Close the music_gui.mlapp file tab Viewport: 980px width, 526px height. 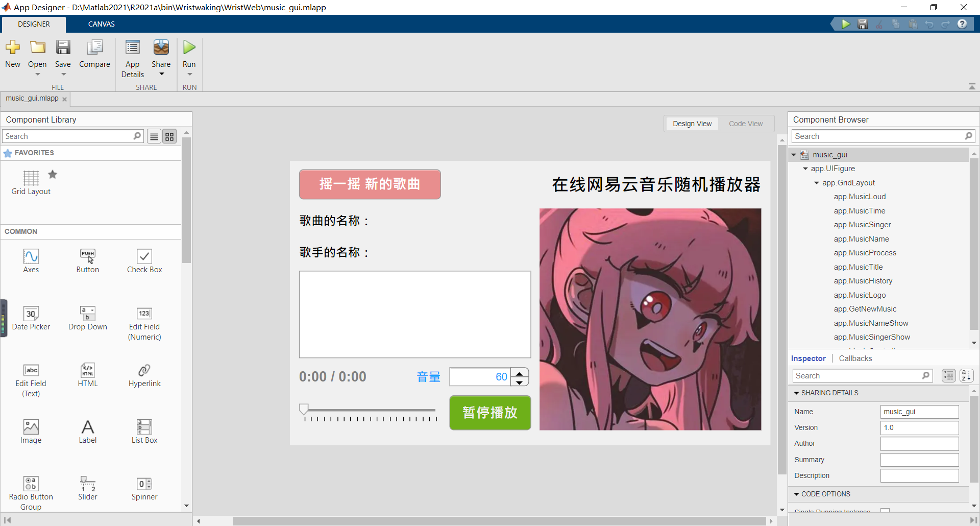point(64,99)
